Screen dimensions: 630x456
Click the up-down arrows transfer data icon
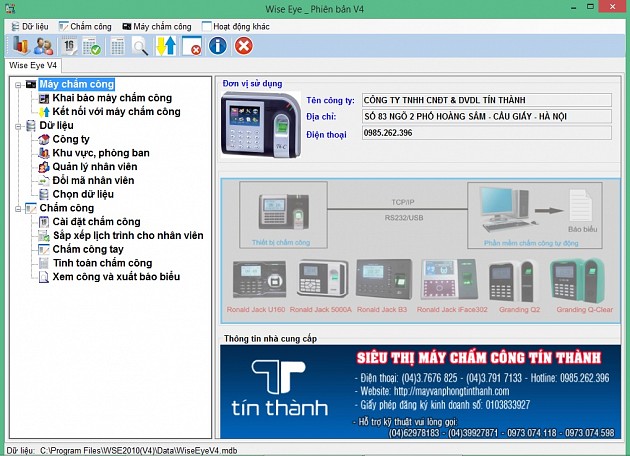(x=166, y=46)
